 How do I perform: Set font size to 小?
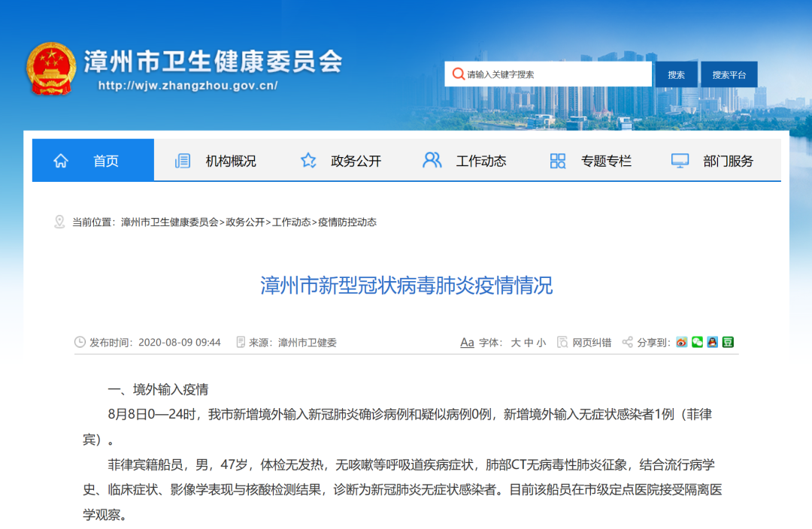[x=541, y=343]
